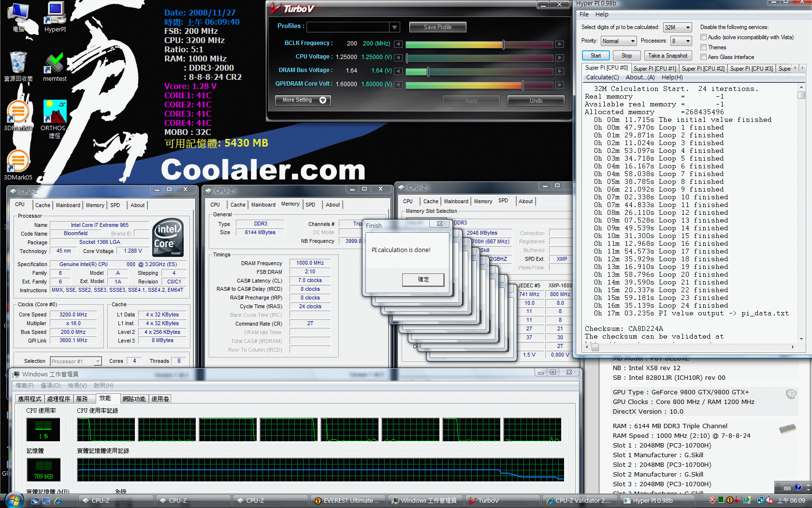
Task: Switch to 處理程序 tab in Task Manager
Action: [x=59, y=399]
